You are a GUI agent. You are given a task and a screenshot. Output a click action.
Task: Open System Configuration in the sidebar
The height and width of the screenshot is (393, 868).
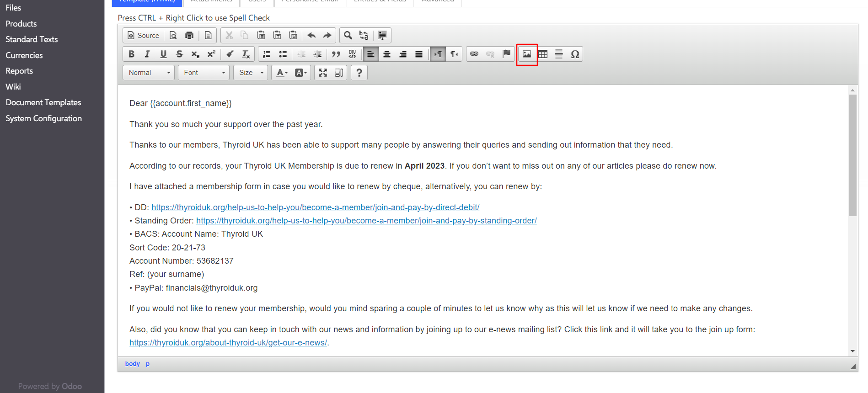[44, 118]
